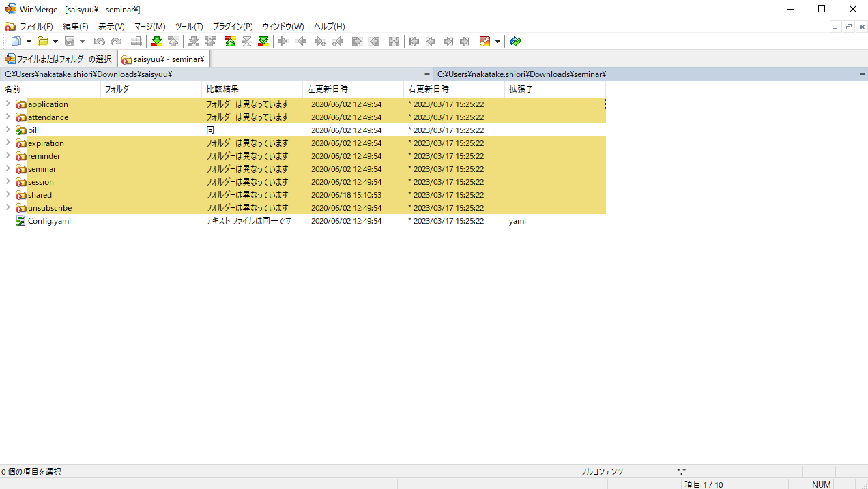Click the First Difference toolbar icon
The height and width of the screenshot is (489, 868).
point(230,42)
